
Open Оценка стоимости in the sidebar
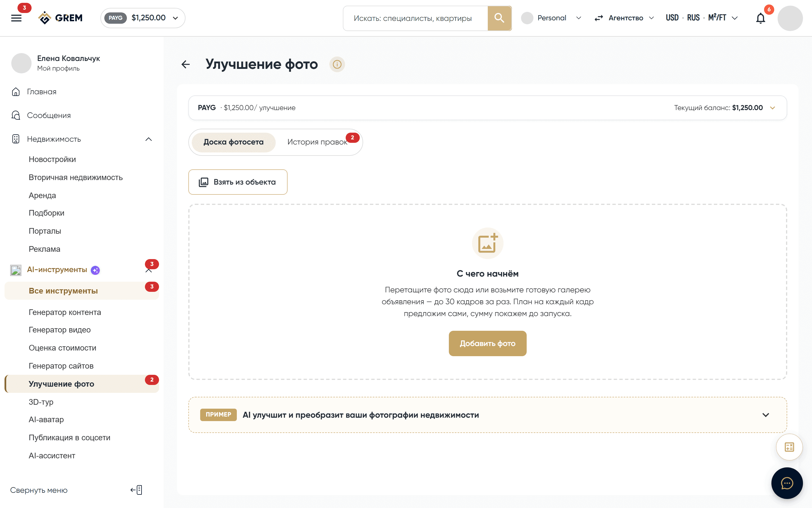pos(62,348)
